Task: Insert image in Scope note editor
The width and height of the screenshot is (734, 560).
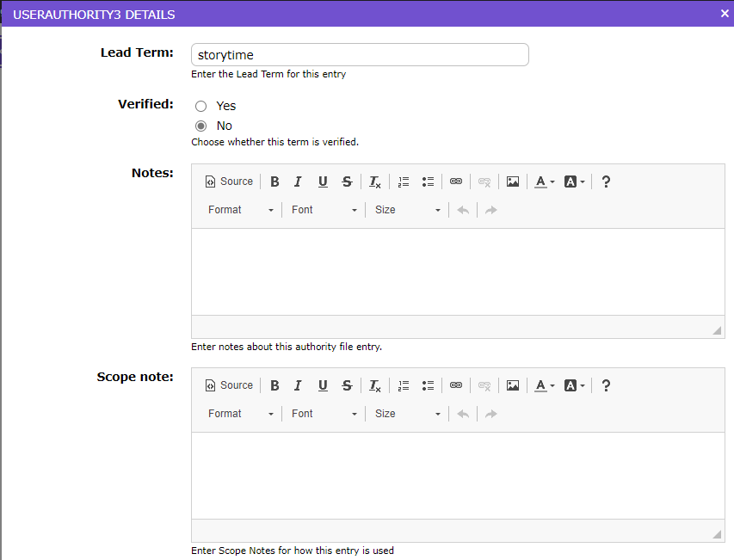Action: click(513, 385)
